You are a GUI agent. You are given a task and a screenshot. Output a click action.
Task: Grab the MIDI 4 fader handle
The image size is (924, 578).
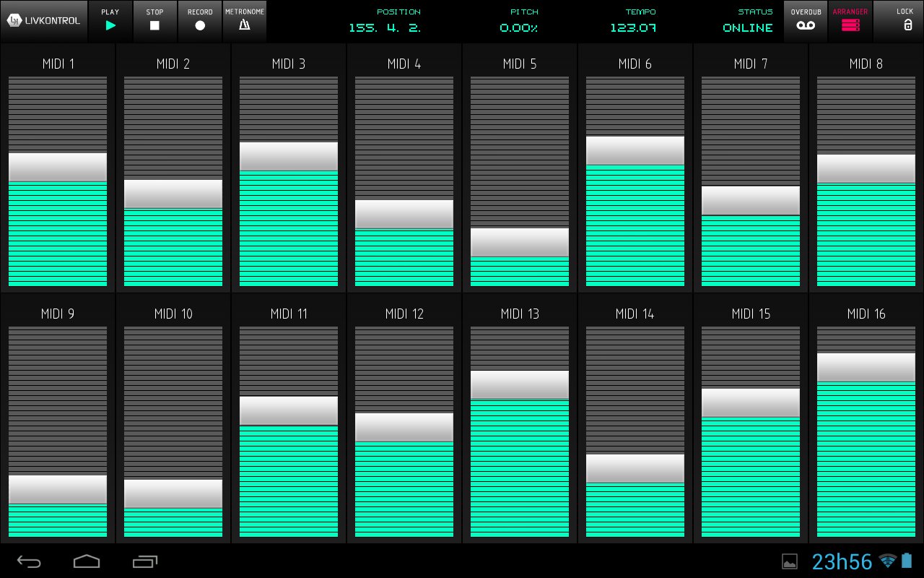(404, 215)
